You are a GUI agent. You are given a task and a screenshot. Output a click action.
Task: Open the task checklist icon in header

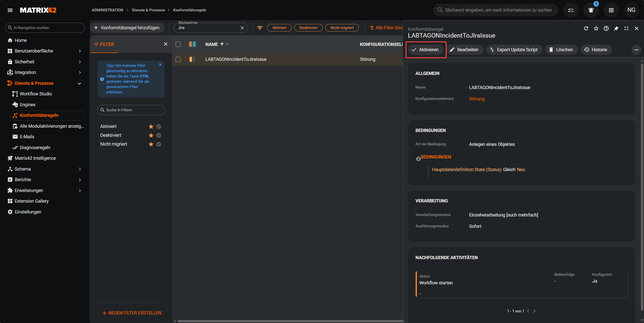(571, 10)
